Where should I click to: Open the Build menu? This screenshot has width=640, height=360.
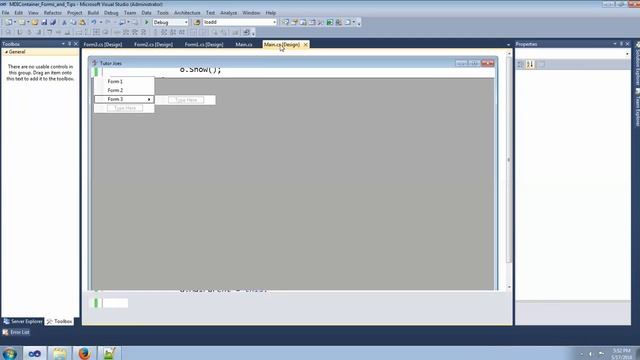93,13
